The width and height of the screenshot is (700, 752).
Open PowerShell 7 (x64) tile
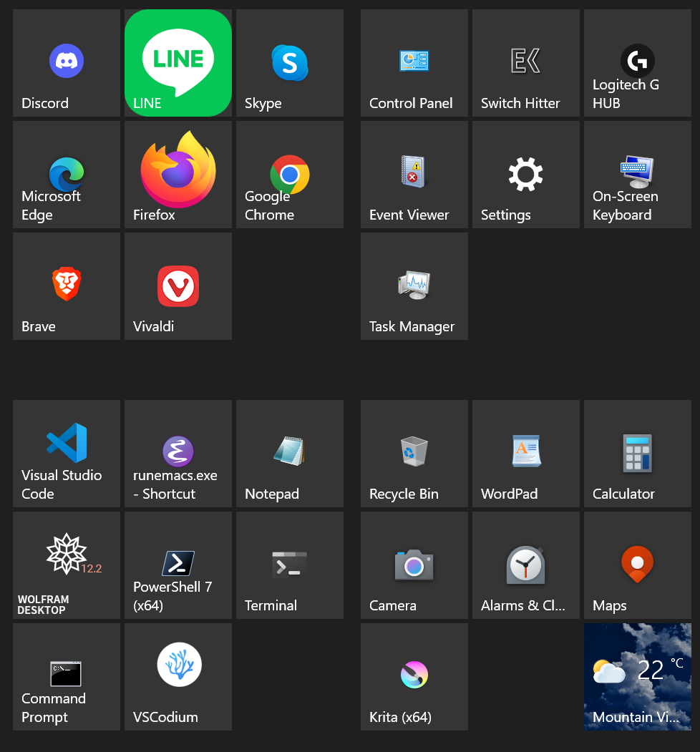pos(178,565)
